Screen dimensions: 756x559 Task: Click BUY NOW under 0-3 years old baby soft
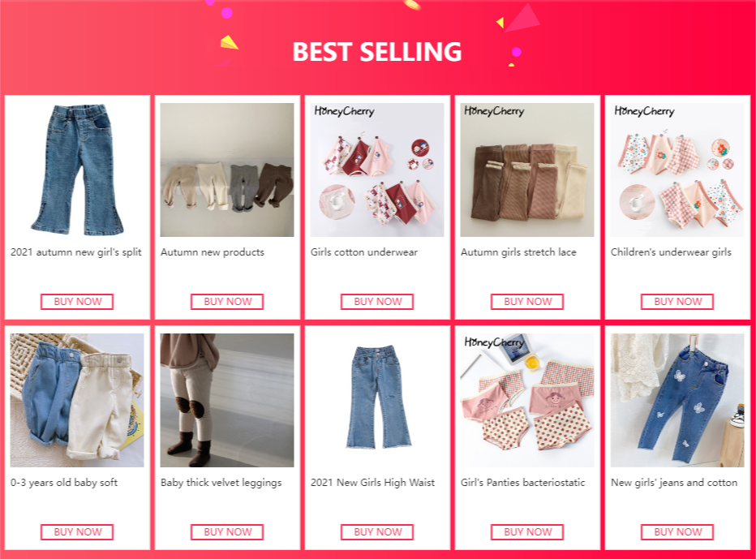pos(77,532)
